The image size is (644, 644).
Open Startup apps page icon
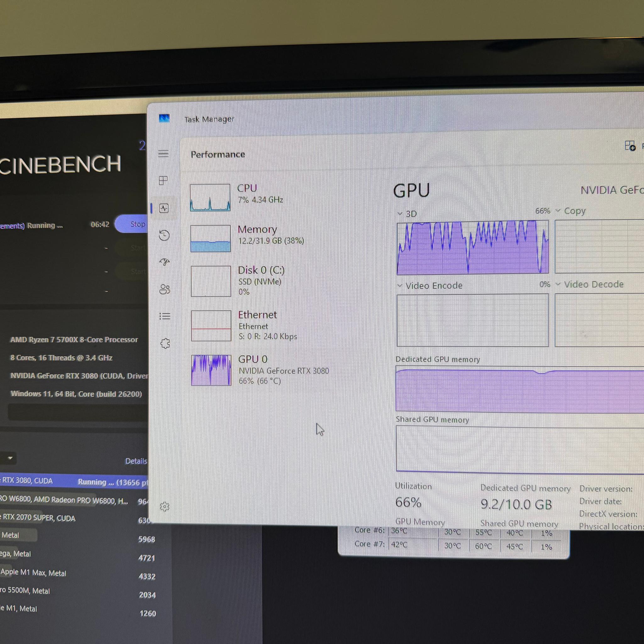[165, 262]
